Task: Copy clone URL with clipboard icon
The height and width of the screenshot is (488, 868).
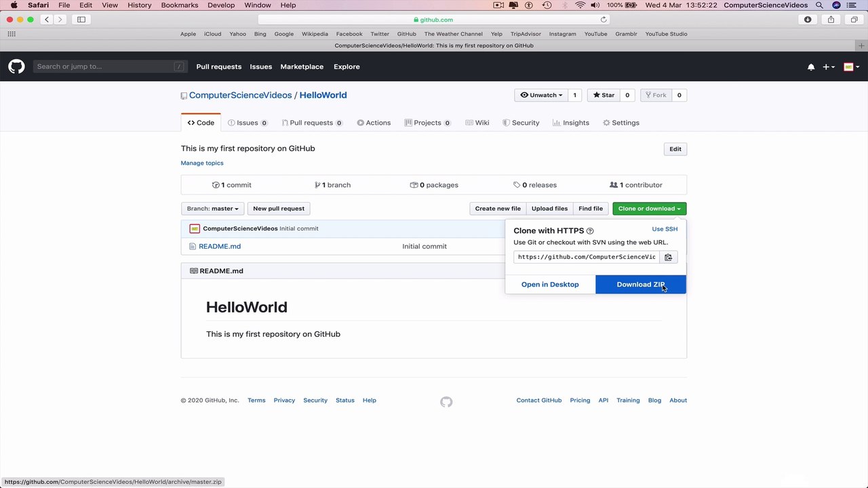Action: (668, 257)
